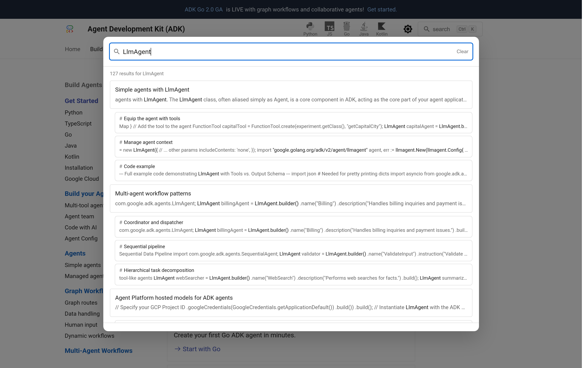Screen dimensions: 588x368
Task: Open Managed agents in the sidebar
Action: (x=84, y=276)
